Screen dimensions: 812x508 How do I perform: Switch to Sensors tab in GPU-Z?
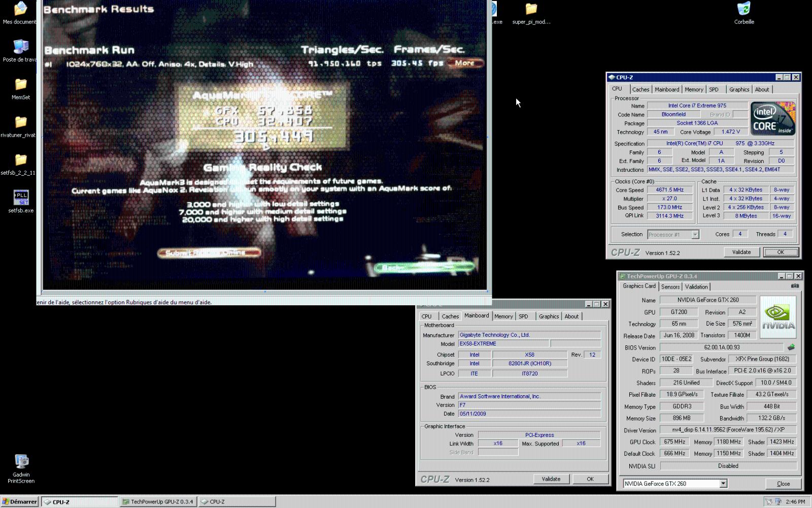point(670,287)
